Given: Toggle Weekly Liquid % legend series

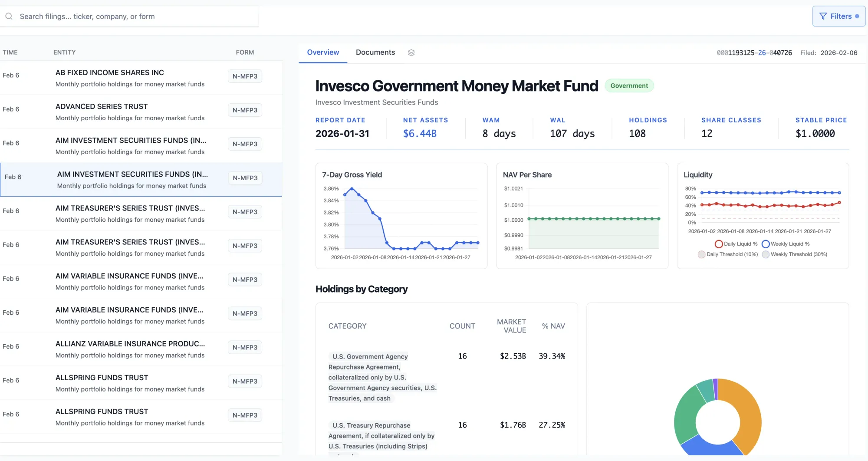Looking at the screenshot, I should pyautogui.click(x=786, y=244).
